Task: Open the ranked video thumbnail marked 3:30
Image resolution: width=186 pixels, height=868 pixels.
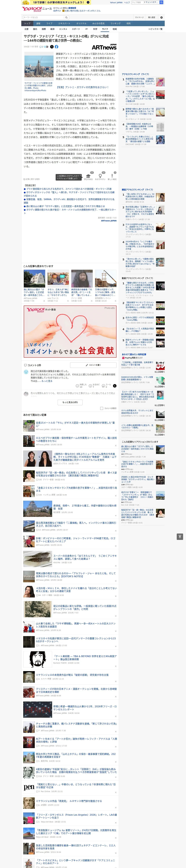Action: tap(160, 286)
